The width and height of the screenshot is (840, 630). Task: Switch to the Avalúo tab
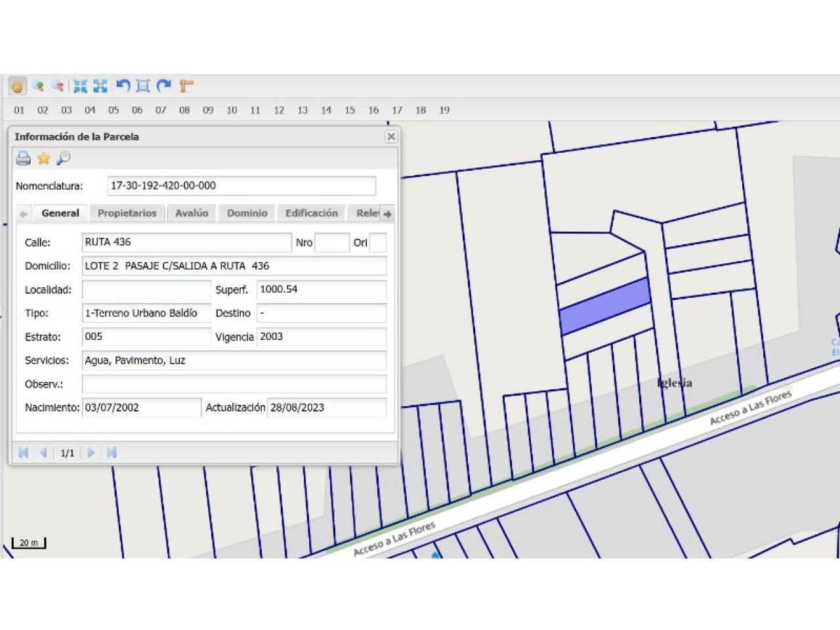click(192, 213)
